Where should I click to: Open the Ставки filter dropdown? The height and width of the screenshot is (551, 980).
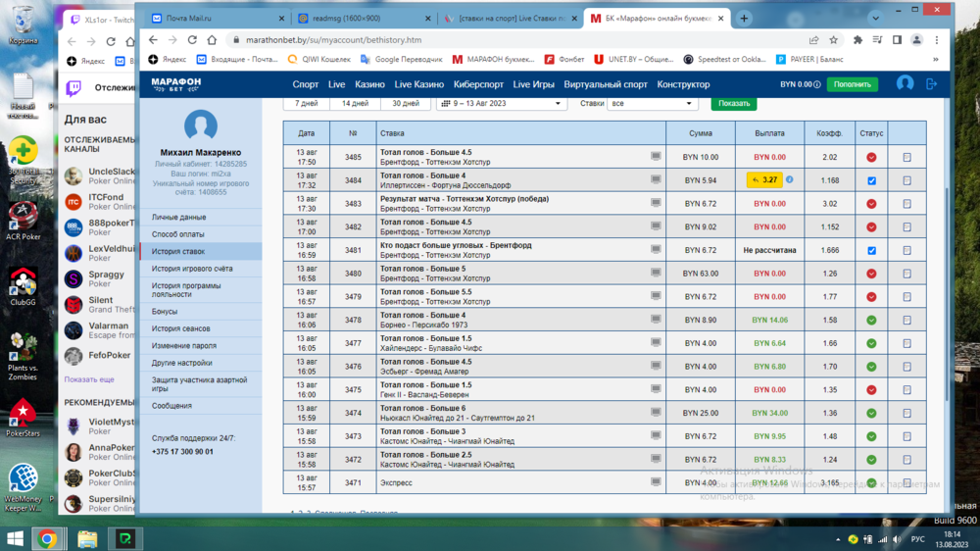pos(652,103)
